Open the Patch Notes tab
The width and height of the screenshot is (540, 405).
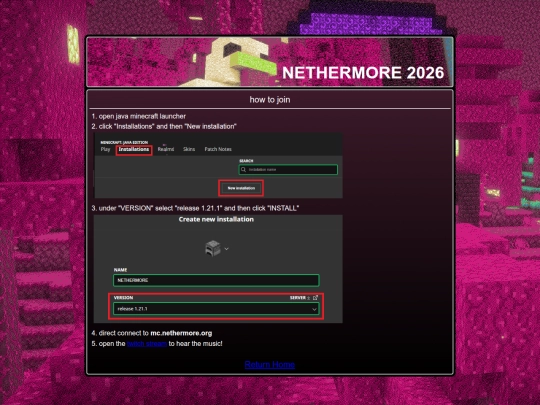218,149
